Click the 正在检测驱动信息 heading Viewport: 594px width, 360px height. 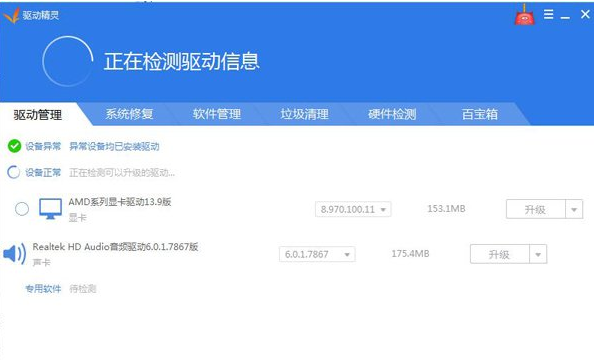(182, 61)
